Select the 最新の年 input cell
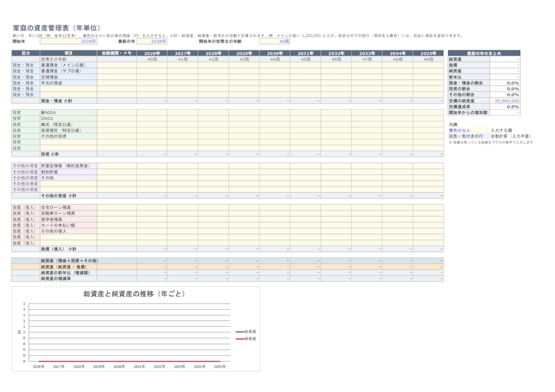This screenshot has width=555, height=392. (152, 41)
